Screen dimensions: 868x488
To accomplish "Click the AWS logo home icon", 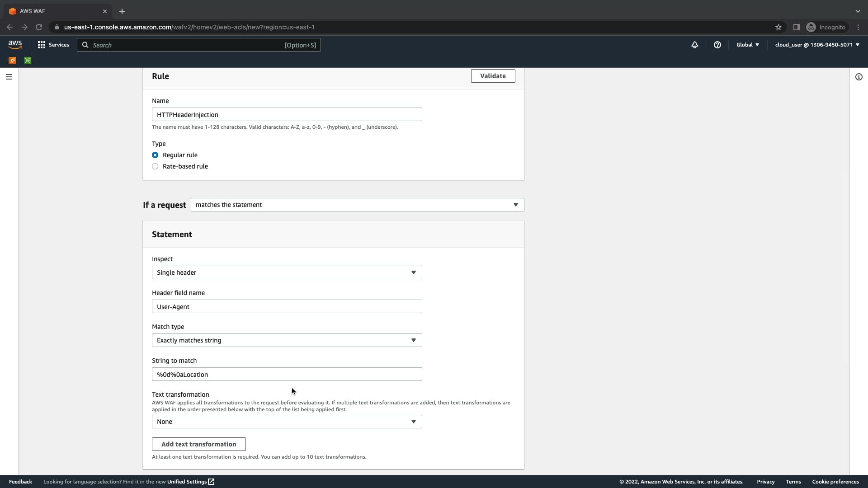I will 15,45.
